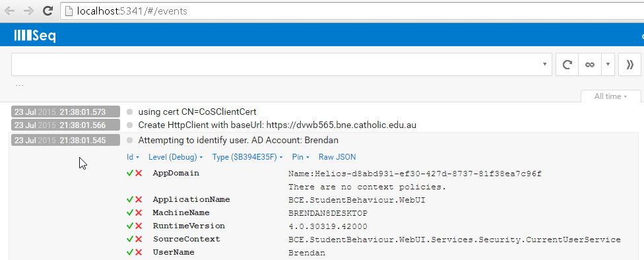644x260 pixels.
Task: Click green check for MachineName property
Action: tap(130, 212)
